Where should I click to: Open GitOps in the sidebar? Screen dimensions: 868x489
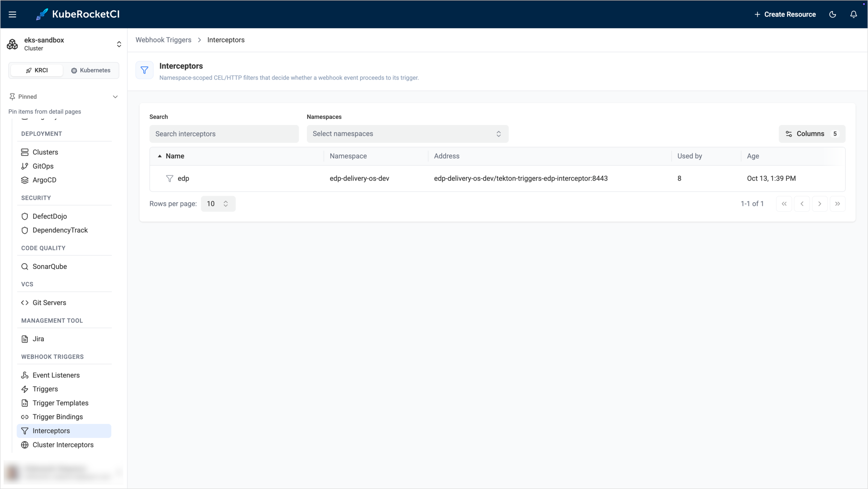coord(64,166)
